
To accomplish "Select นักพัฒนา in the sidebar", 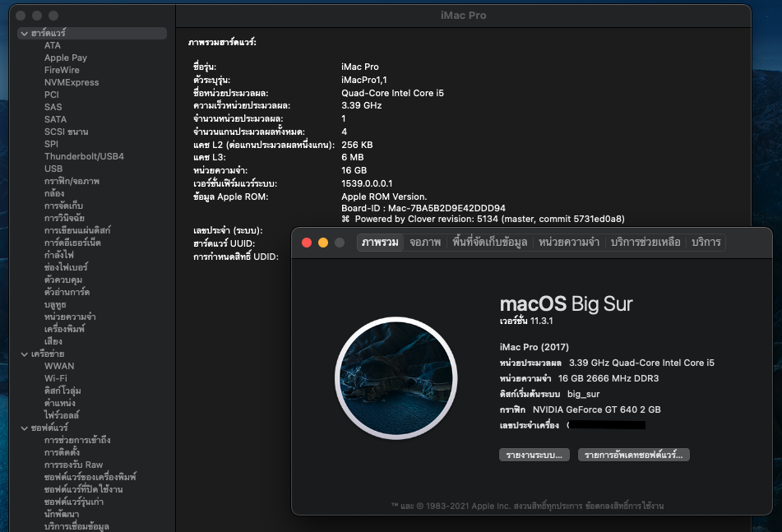I will tap(62, 514).
